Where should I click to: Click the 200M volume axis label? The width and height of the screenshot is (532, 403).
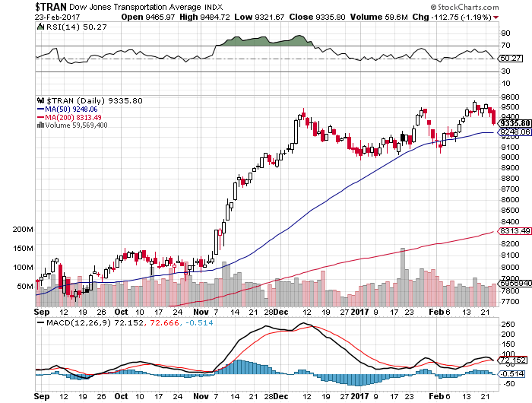[23, 230]
